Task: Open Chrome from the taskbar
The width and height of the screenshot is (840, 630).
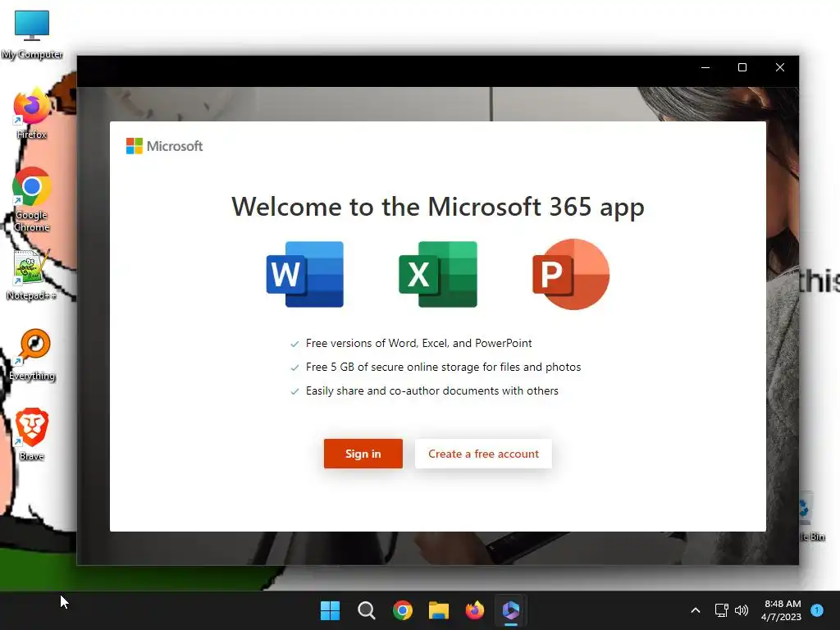Action: click(402, 610)
